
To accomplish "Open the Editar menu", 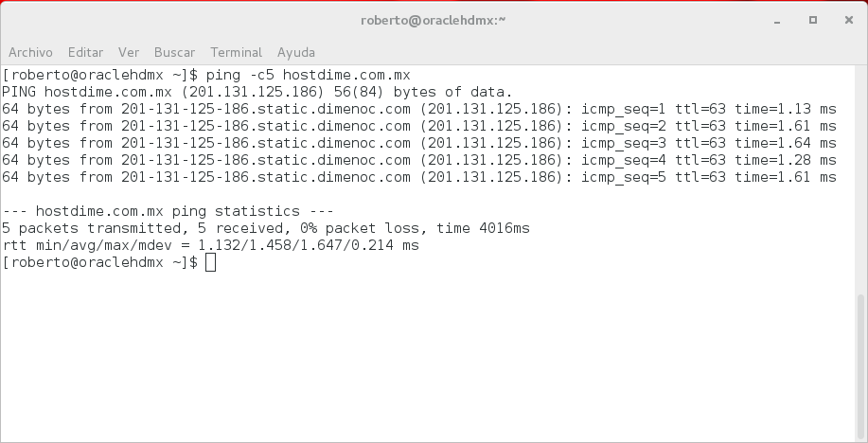I will [85, 52].
